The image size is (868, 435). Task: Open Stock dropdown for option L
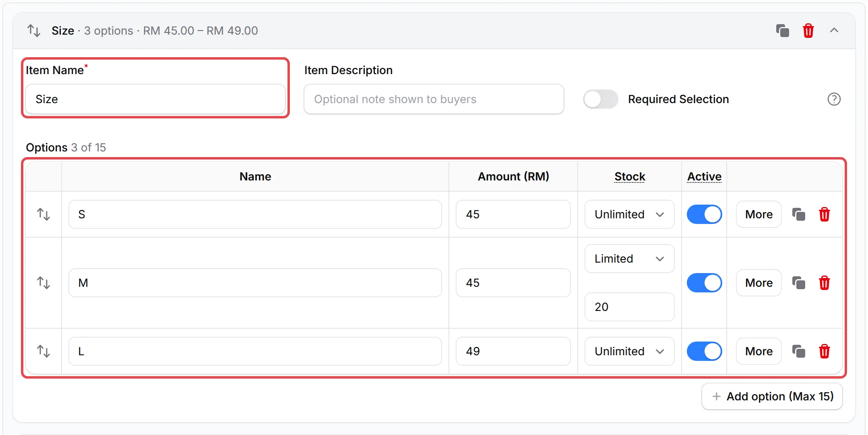[x=630, y=351]
